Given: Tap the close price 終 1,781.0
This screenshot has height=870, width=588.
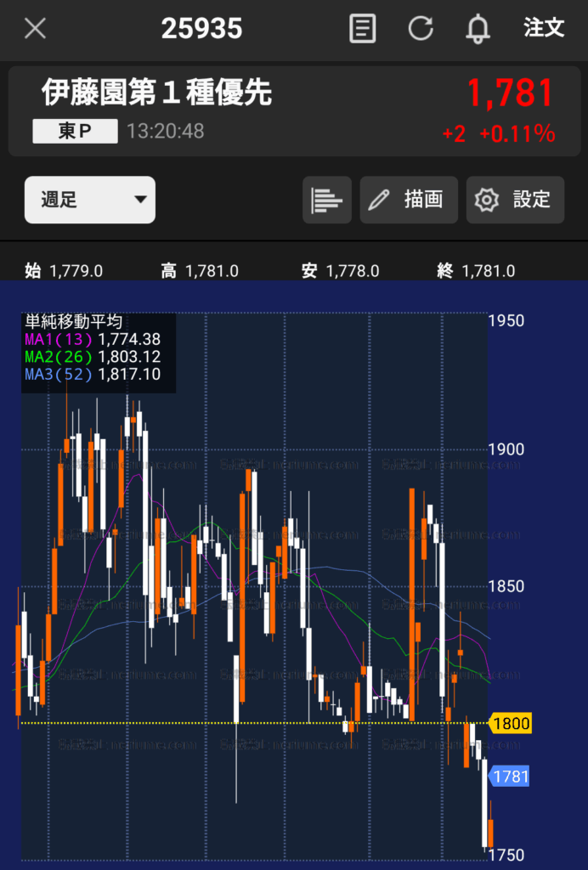Looking at the screenshot, I should point(476,271).
